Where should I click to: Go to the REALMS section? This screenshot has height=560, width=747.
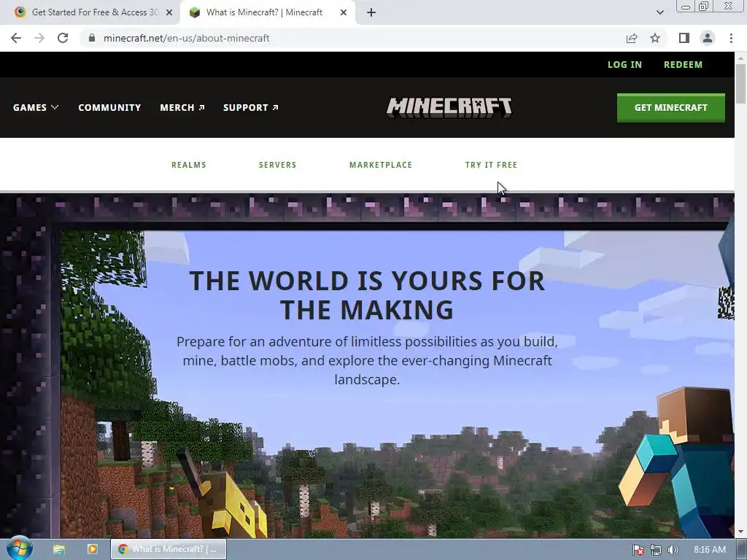click(189, 165)
